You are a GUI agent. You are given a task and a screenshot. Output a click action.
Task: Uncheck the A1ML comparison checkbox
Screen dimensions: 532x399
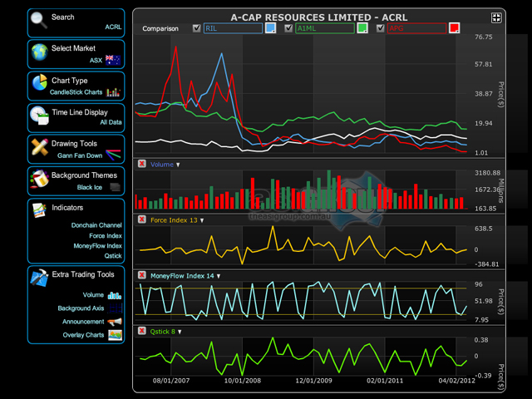point(288,28)
